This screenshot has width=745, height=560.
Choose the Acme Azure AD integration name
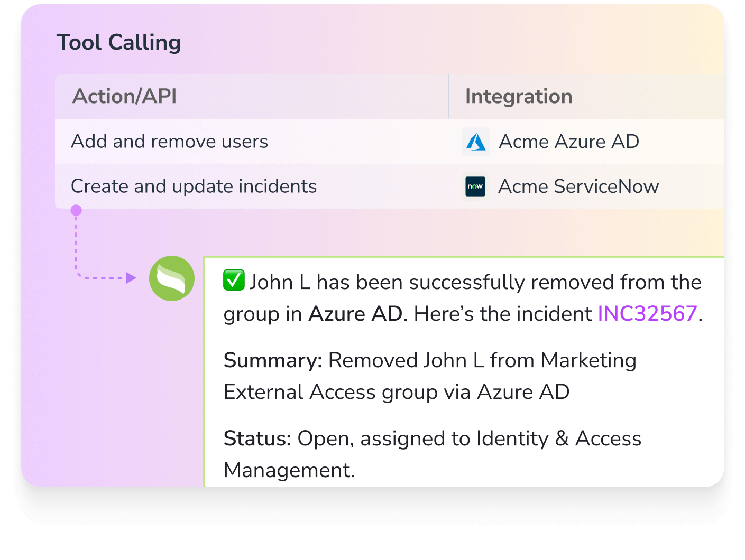569,142
